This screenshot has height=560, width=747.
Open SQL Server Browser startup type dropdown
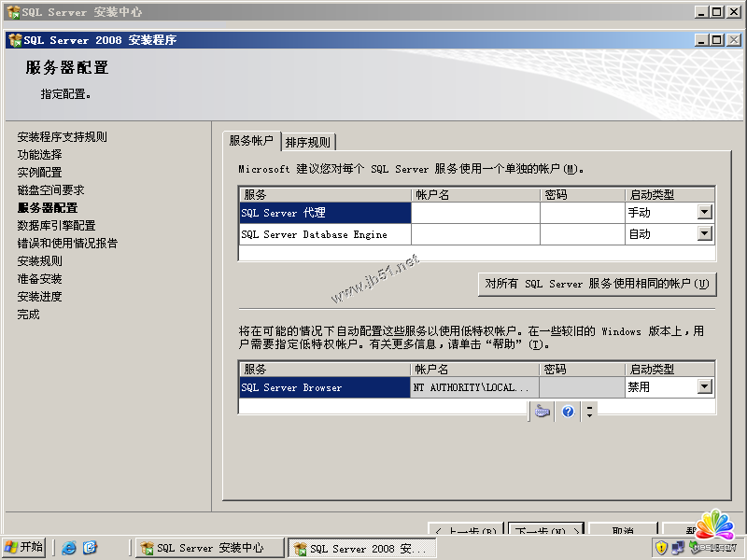click(x=705, y=387)
